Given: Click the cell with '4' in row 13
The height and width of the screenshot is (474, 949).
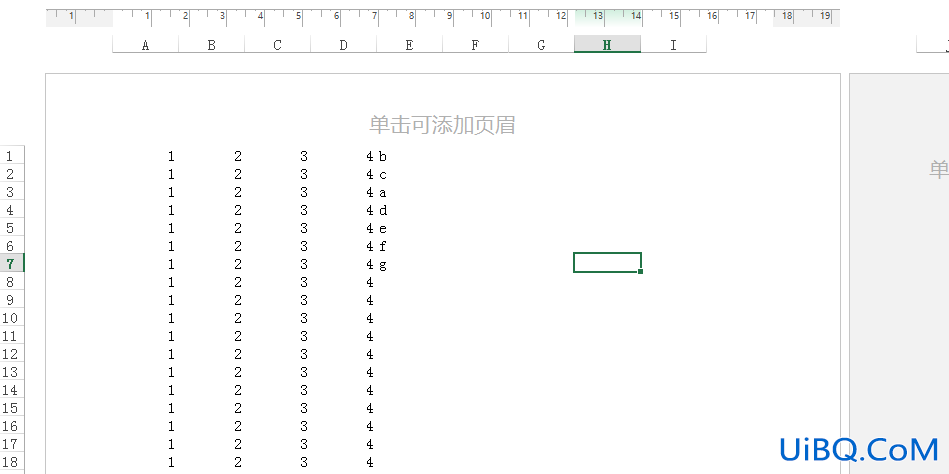Looking at the screenshot, I should click(x=343, y=372).
